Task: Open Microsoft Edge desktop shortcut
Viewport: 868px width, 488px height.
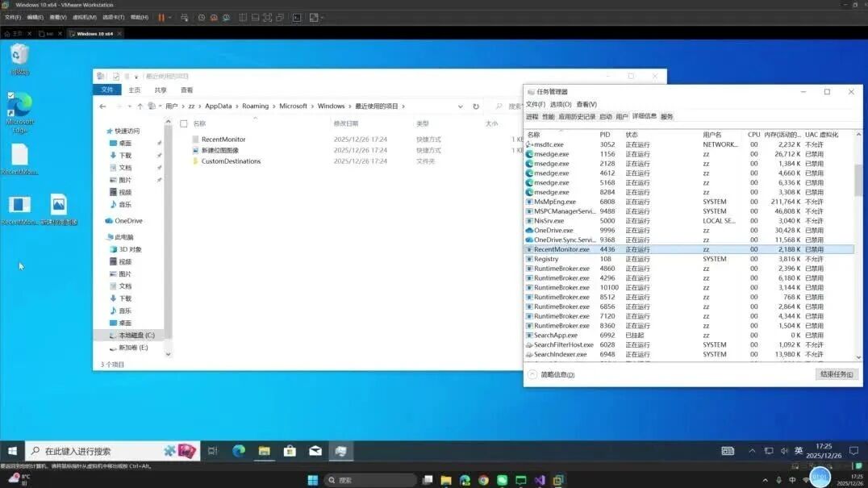Action: [x=19, y=113]
